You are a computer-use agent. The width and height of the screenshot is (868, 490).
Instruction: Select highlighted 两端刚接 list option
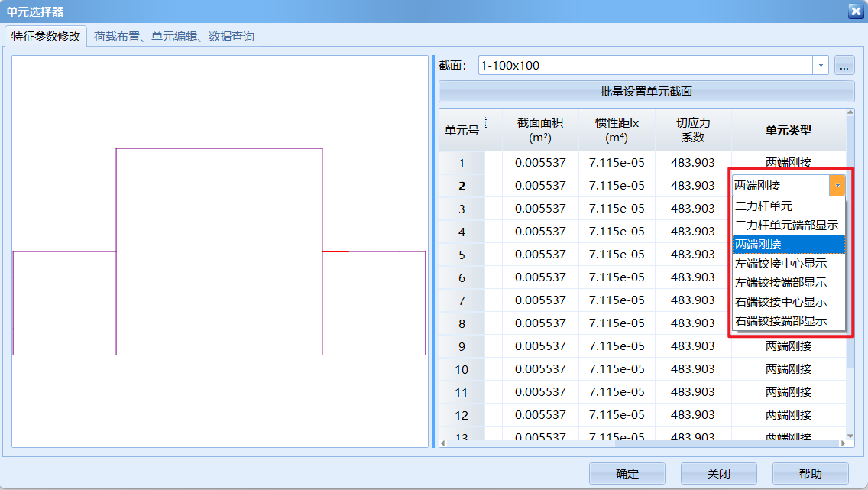tap(788, 244)
